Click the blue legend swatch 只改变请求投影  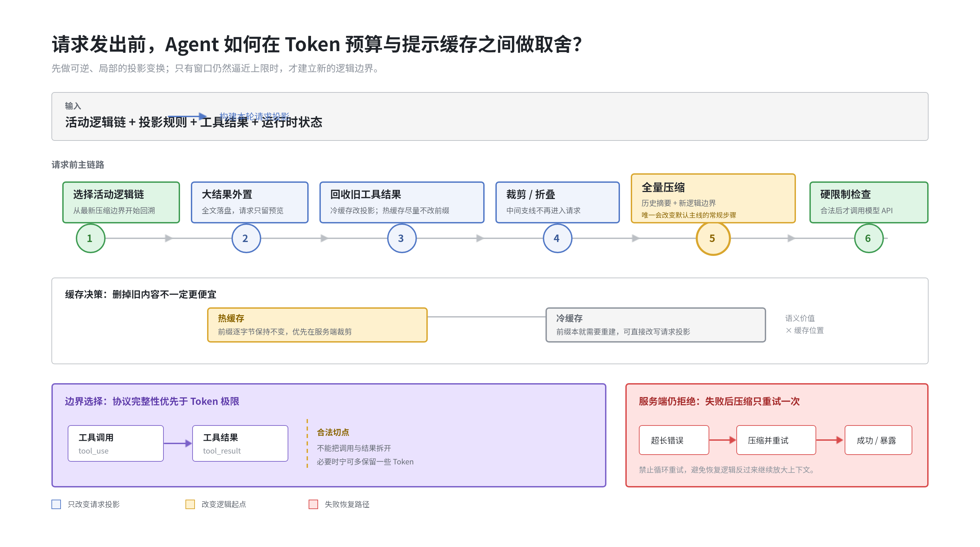click(x=56, y=504)
